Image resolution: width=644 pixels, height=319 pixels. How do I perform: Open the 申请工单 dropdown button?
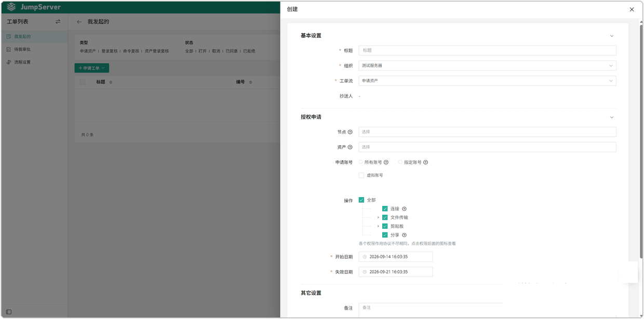(92, 68)
